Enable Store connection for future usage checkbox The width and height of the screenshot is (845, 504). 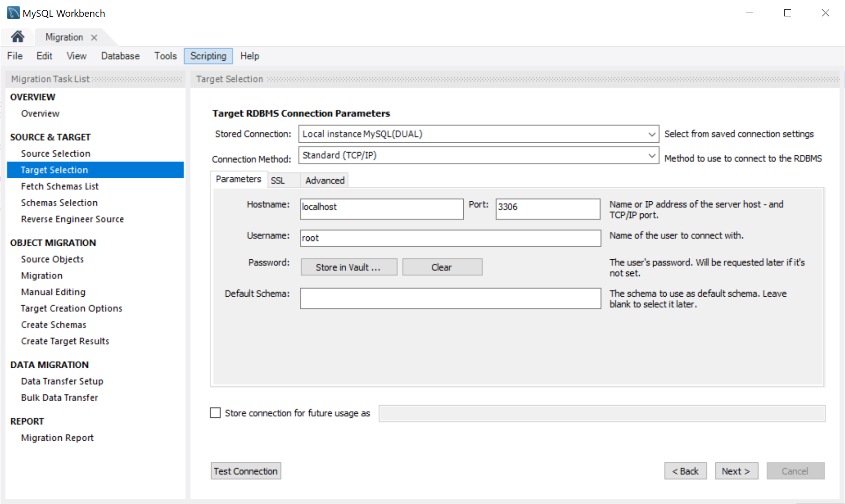[215, 413]
